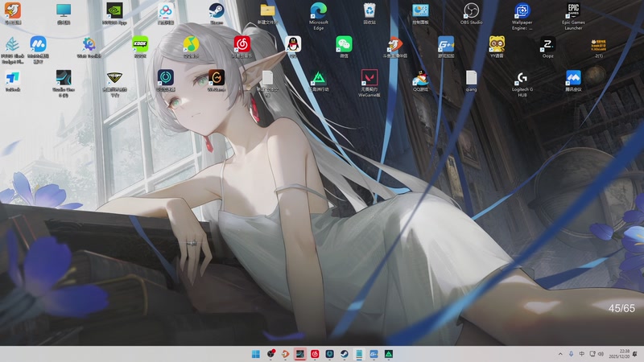The image size is (644, 362).
Task: Open the Epic Games Launcher shortcut
Action: tap(573, 16)
